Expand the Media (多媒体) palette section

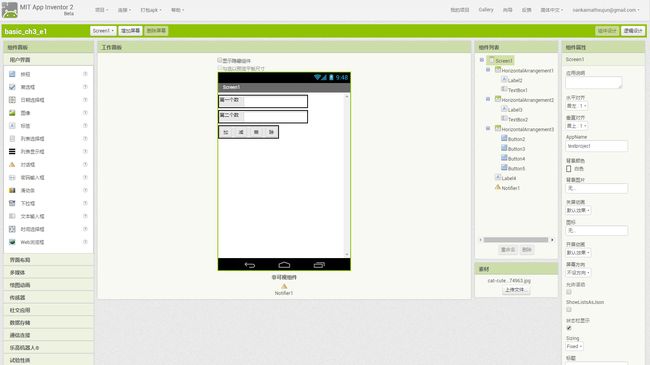point(49,273)
